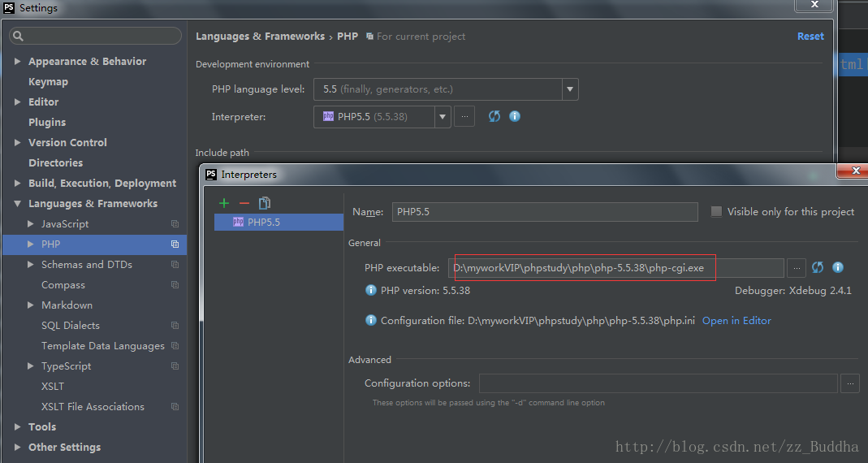Click the For current project icon
868x463 pixels.
[x=369, y=37]
